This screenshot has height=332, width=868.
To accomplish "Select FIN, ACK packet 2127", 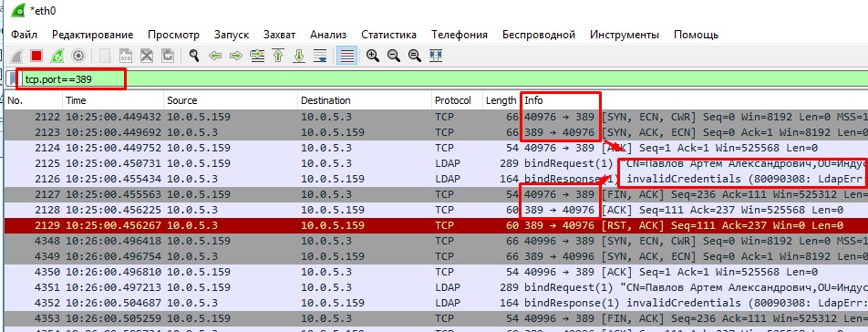I will point(436,194).
